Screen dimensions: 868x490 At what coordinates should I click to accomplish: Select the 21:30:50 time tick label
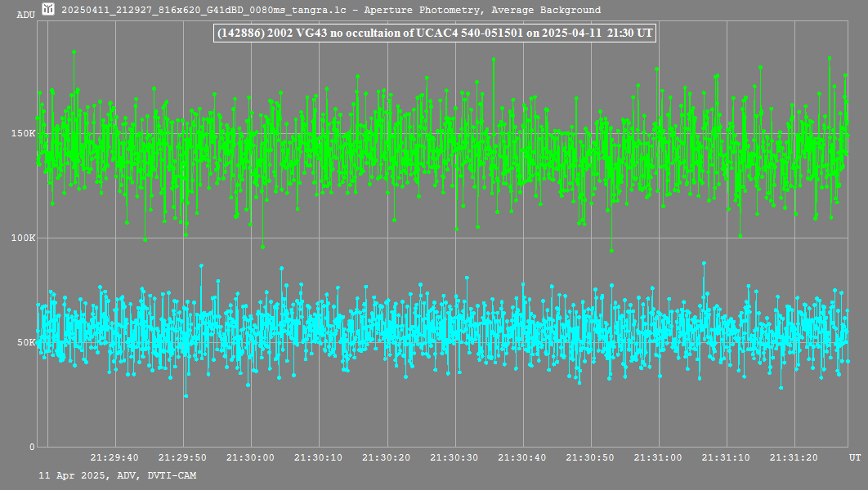pyautogui.click(x=590, y=458)
